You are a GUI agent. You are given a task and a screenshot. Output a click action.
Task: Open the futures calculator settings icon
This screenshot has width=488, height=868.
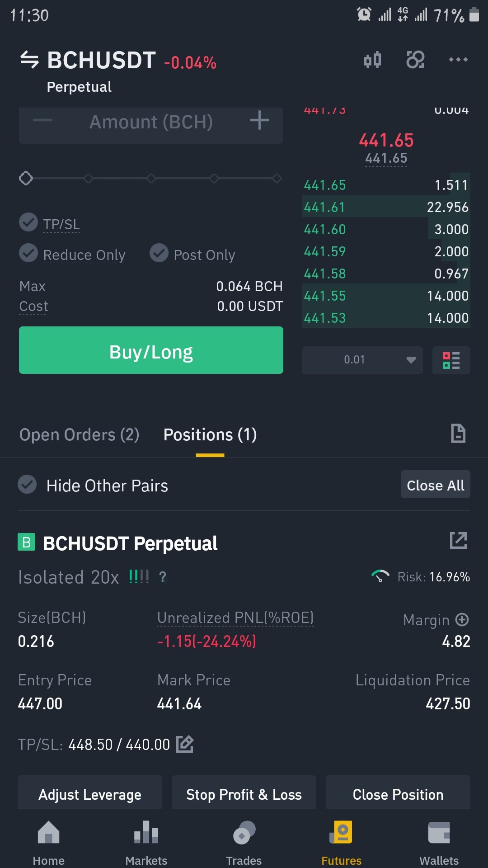415,60
